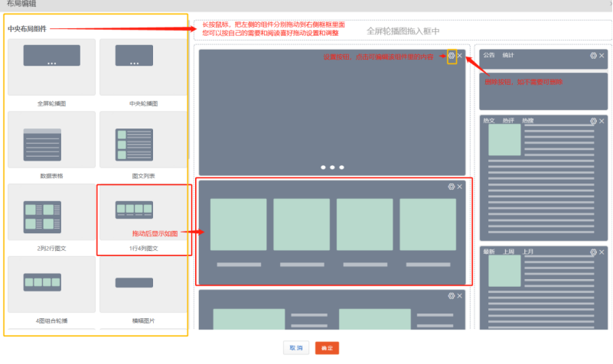Close the 热文 panel with X icon

point(602,121)
